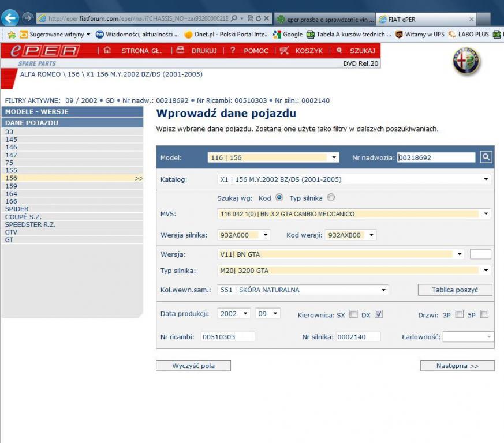Image resolution: width=504 pixels, height=443 pixels.
Task: Open STRONA GŁ. menu item
Action: point(141,51)
